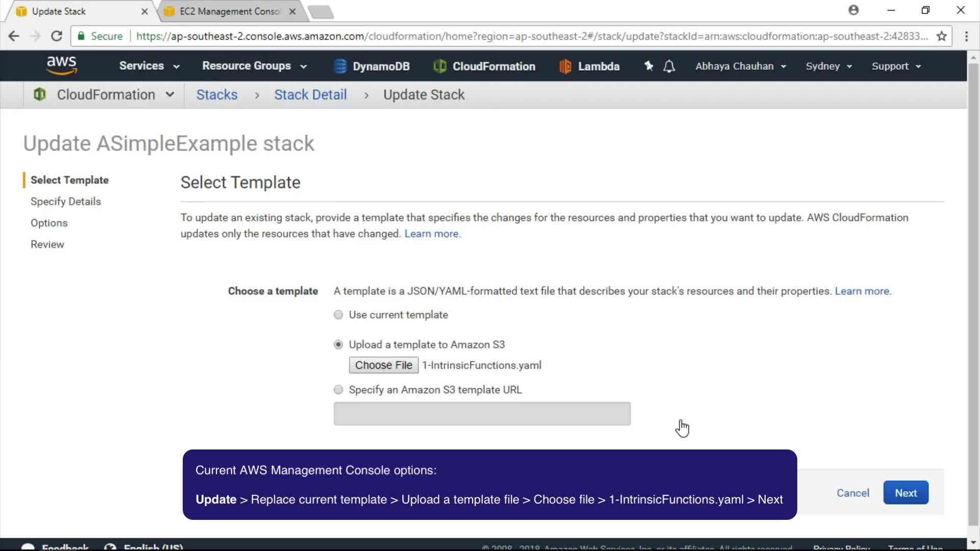Screen dimensions: 980x551
Task: Select Use current template option
Action: 338,315
